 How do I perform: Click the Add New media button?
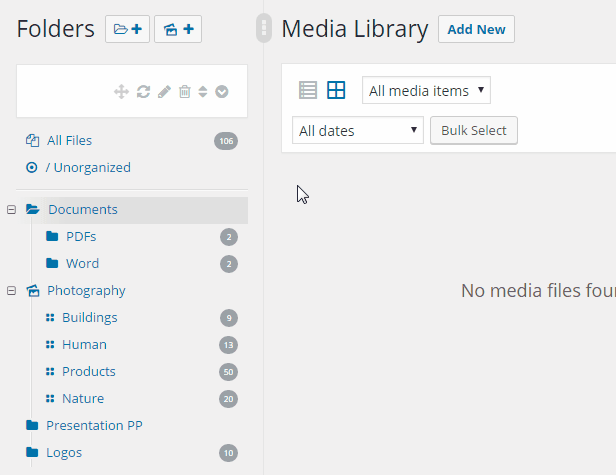coord(476,29)
